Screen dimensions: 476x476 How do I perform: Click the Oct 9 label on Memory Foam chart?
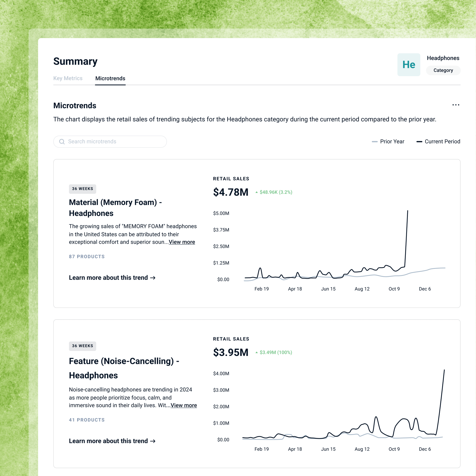394,289
